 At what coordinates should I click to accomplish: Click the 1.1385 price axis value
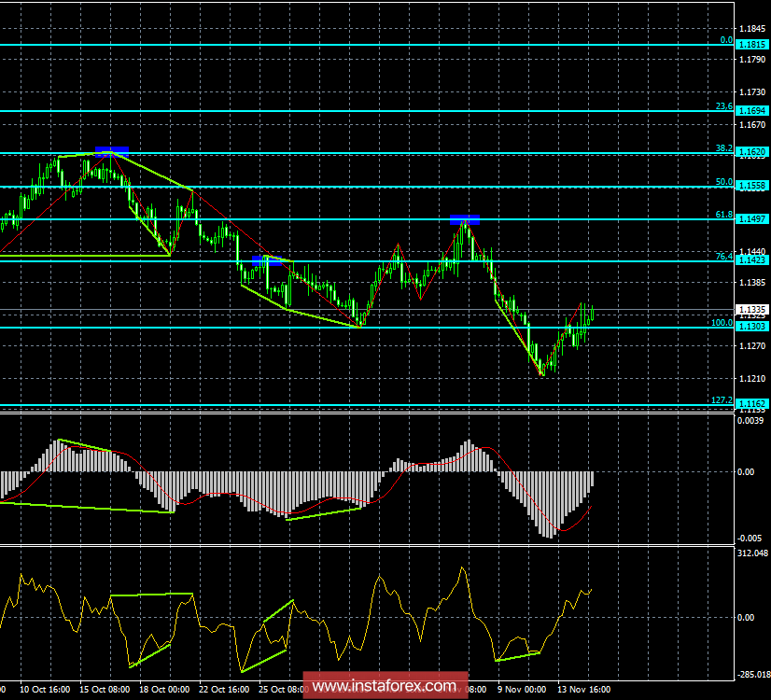click(x=752, y=282)
